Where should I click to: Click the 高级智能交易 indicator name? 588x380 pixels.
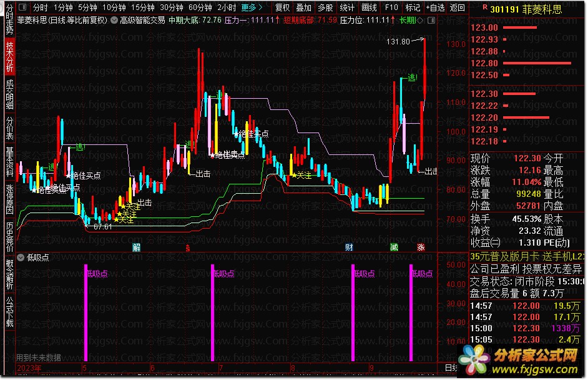pyautogui.click(x=142, y=20)
